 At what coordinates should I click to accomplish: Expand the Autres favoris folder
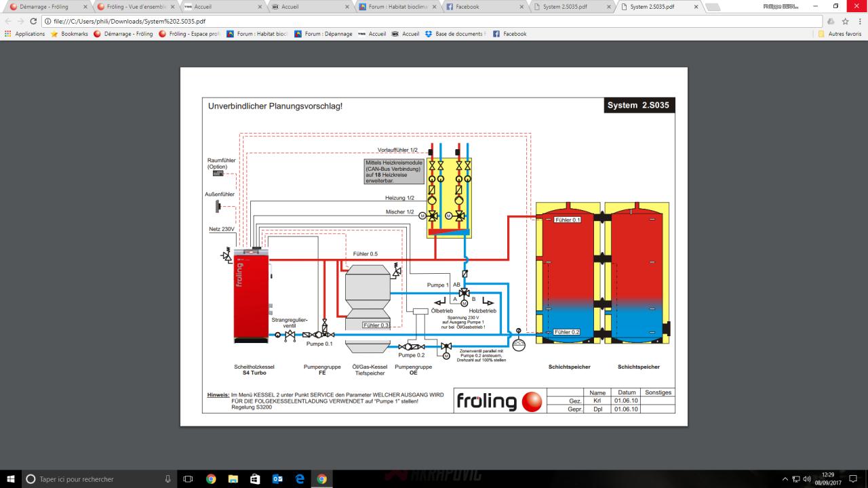[840, 34]
